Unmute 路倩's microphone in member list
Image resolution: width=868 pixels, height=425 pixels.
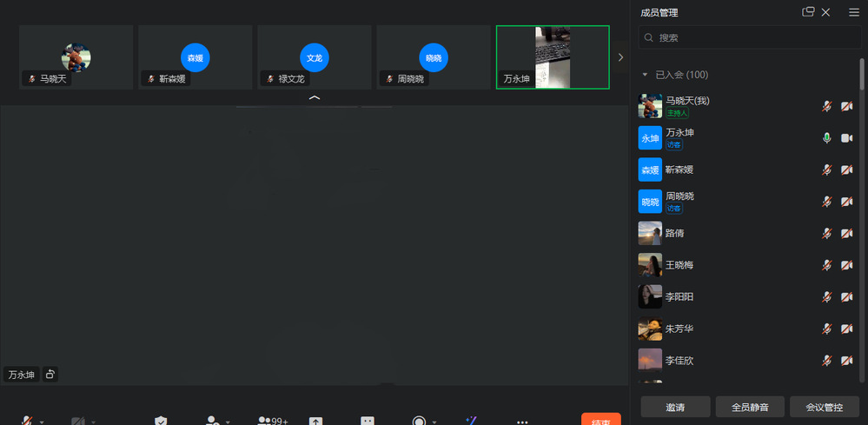click(x=827, y=233)
